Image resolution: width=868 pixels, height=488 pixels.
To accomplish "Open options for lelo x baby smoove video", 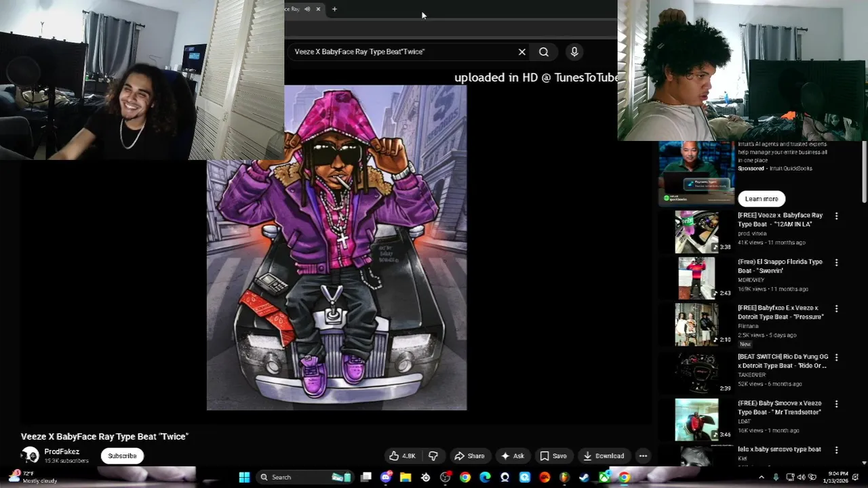I will [836, 450].
